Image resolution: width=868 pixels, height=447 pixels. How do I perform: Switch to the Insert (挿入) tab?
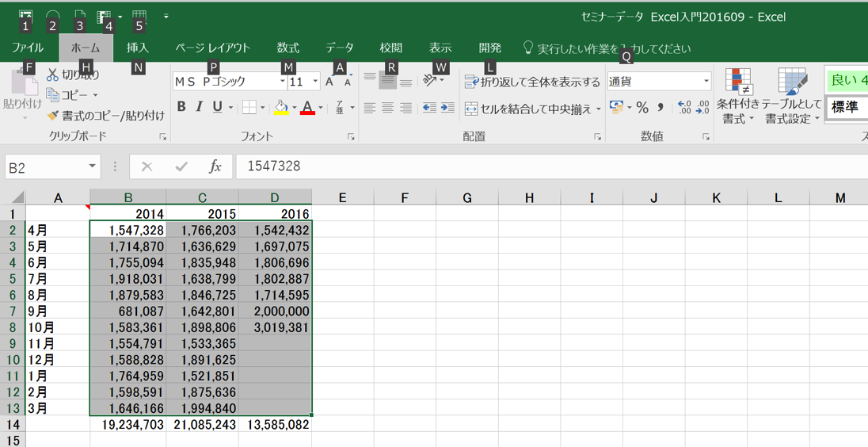137,48
